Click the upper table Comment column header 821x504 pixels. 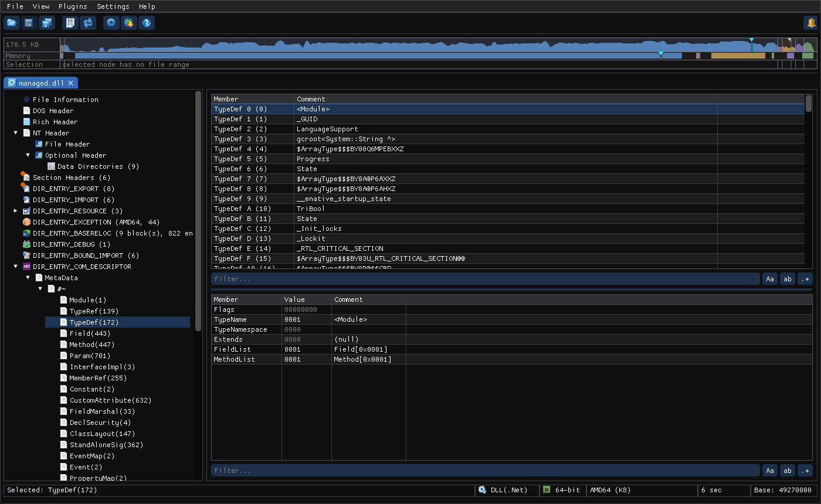(x=506, y=99)
